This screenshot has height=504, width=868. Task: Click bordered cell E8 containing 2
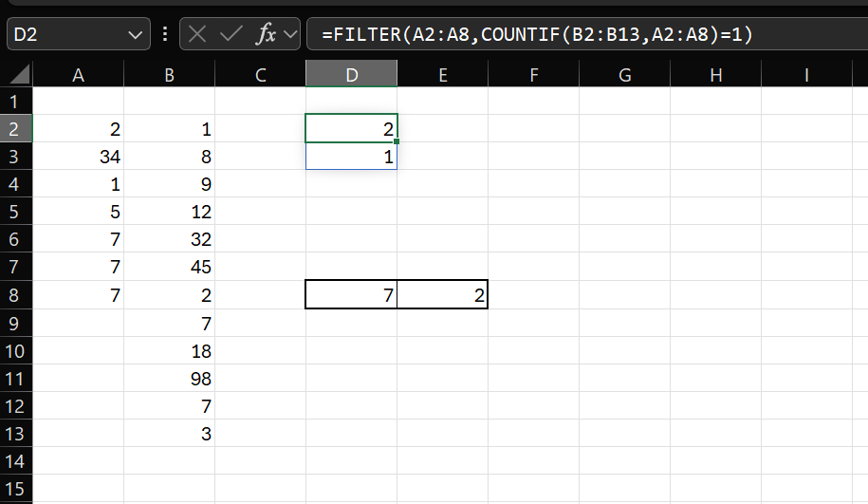tap(443, 294)
